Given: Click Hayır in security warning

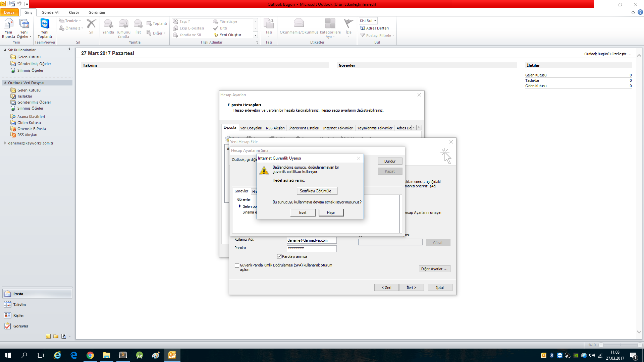Looking at the screenshot, I should (x=331, y=213).
